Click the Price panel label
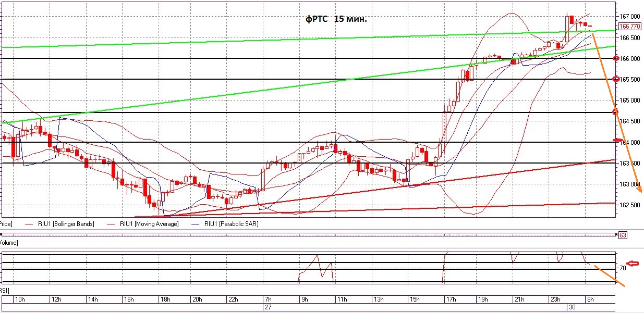Screen dimensions: 644x313 (x=5, y=224)
